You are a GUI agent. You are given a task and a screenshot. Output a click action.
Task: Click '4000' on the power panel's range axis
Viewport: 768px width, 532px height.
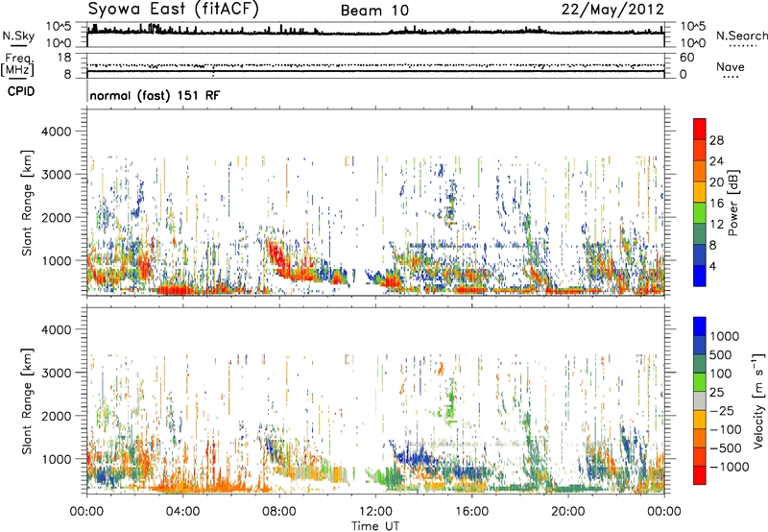point(57,132)
